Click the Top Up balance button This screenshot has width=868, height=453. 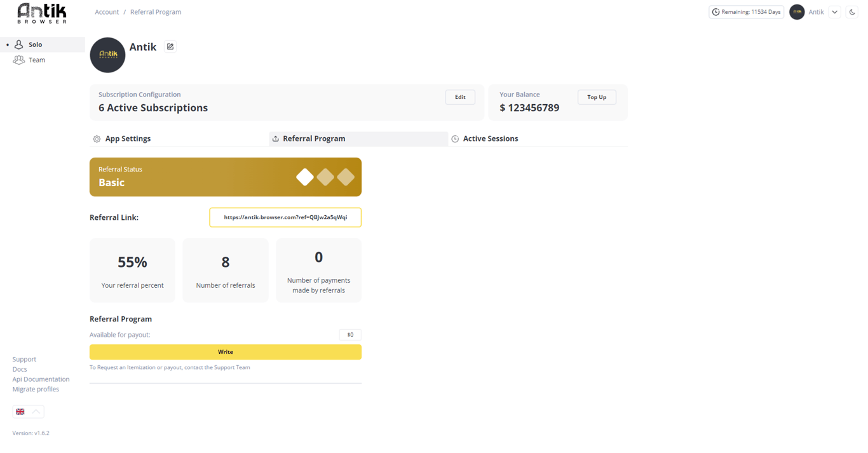click(x=597, y=97)
